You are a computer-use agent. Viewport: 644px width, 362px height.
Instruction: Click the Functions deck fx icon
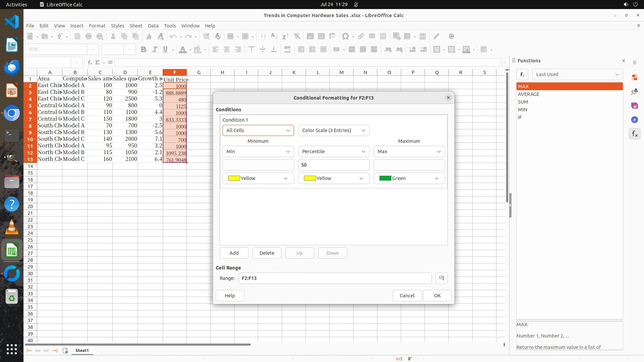[634, 134]
